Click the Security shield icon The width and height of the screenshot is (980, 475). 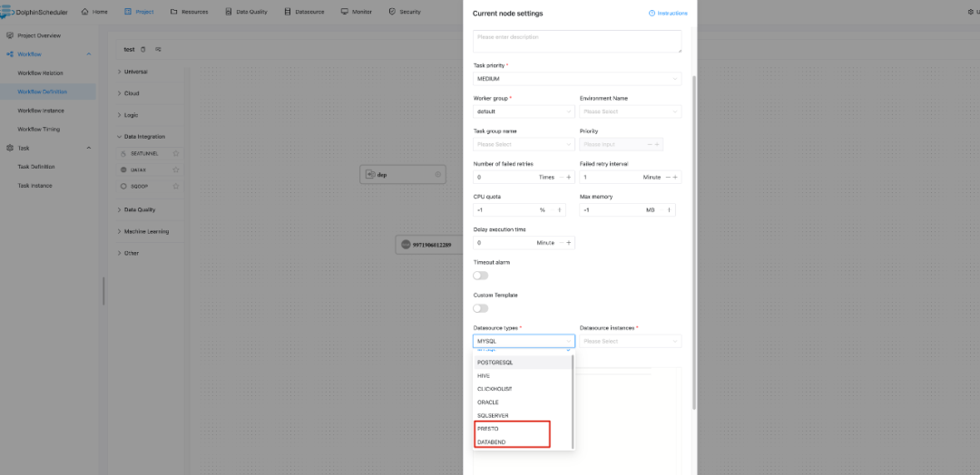pyautogui.click(x=392, y=12)
